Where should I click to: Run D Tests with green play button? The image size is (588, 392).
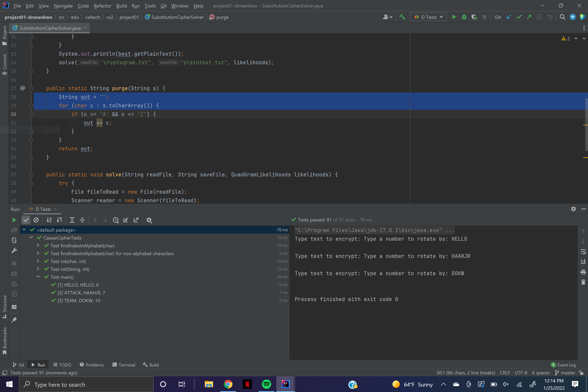[x=454, y=17]
